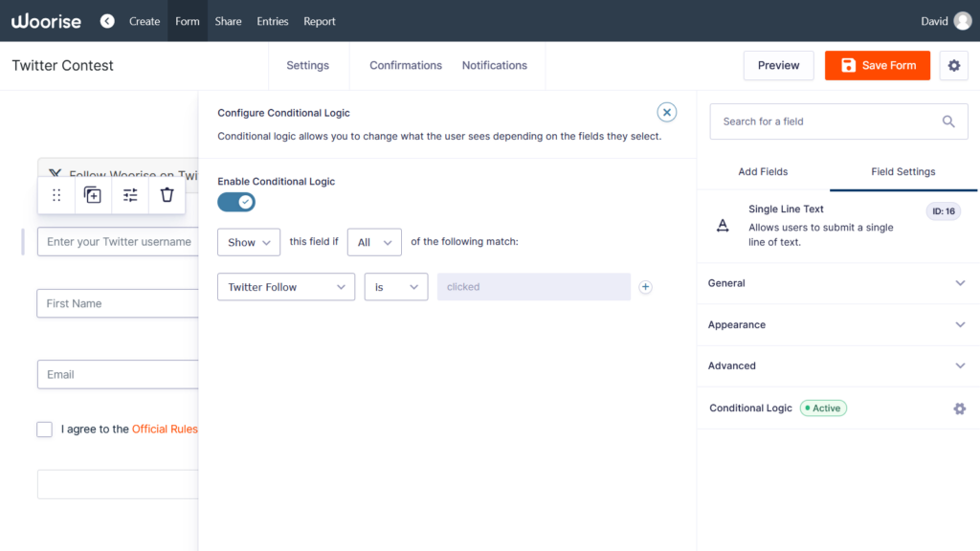Select the duplicate field icon
This screenshot has width=980, height=551.
(x=92, y=195)
